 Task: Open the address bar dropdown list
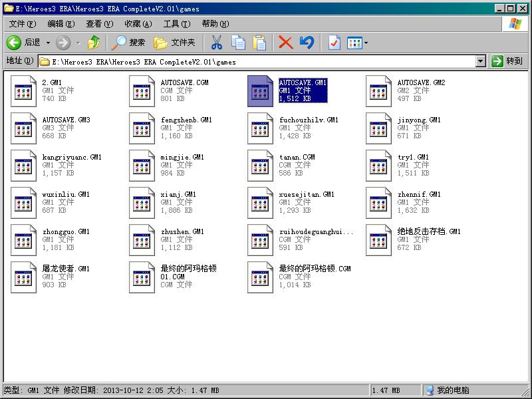point(481,61)
